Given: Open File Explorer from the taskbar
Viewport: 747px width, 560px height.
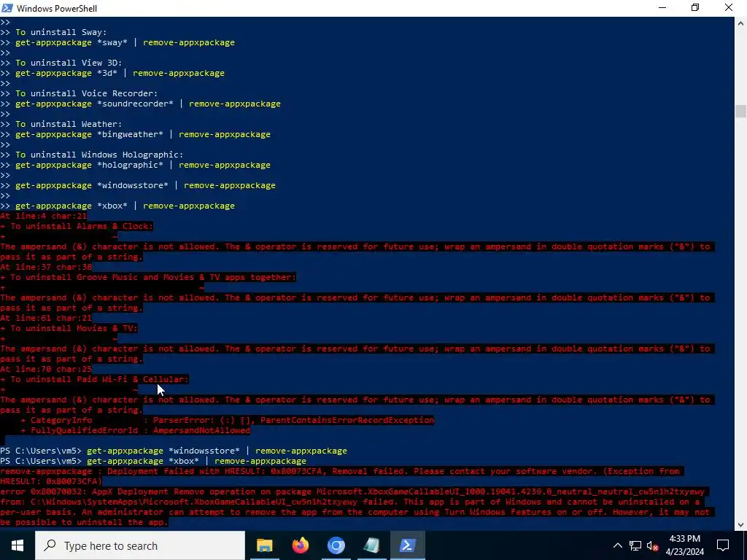Looking at the screenshot, I should click(264, 545).
